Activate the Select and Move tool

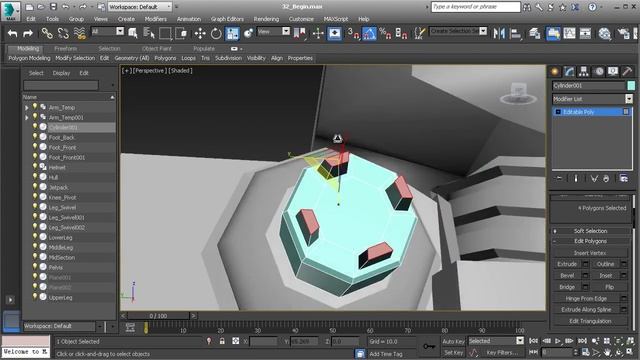coord(200,33)
